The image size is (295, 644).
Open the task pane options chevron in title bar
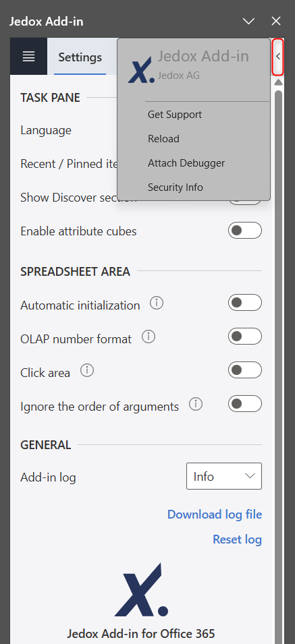point(248,22)
